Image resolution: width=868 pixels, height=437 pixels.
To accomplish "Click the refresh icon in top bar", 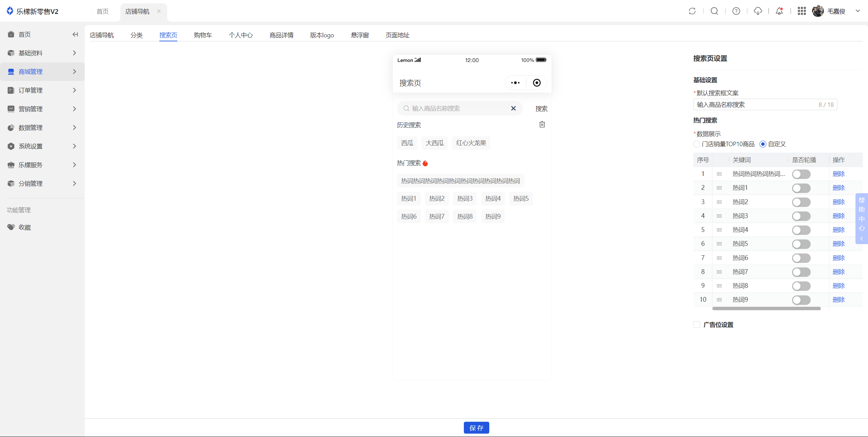I will (x=692, y=11).
